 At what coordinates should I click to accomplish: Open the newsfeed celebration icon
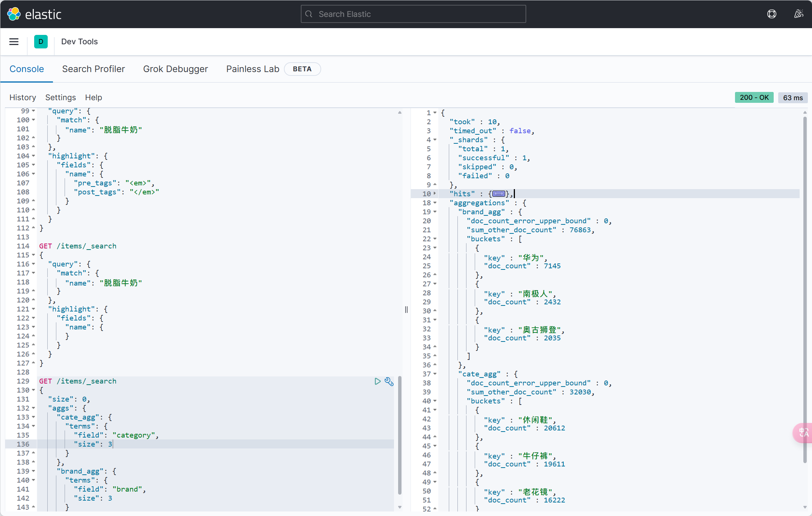pyautogui.click(x=798, y=14)
